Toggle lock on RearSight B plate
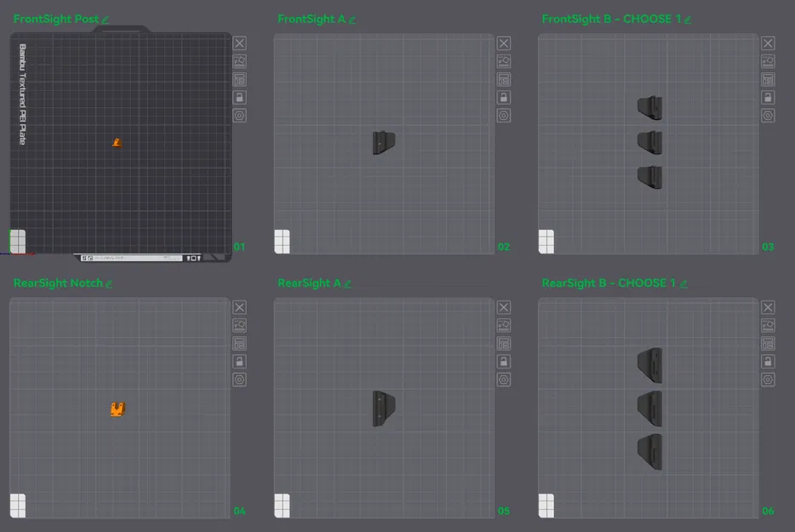 [x=768, y=362]
